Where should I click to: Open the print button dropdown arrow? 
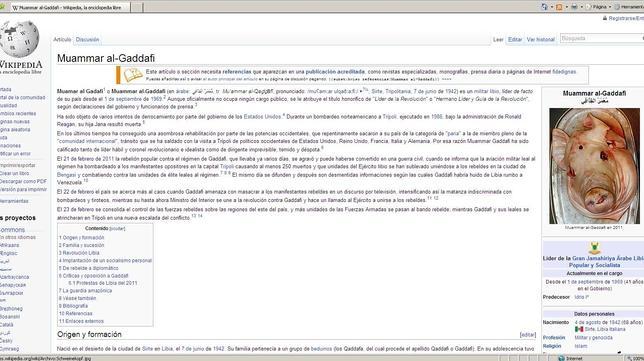click(x=582, y=7)
